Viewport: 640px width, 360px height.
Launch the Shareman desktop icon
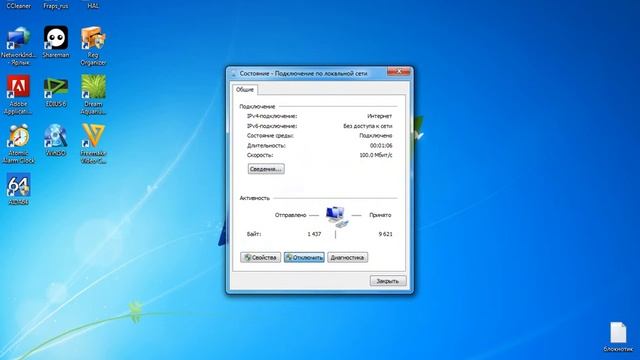(x=56, y=42)
